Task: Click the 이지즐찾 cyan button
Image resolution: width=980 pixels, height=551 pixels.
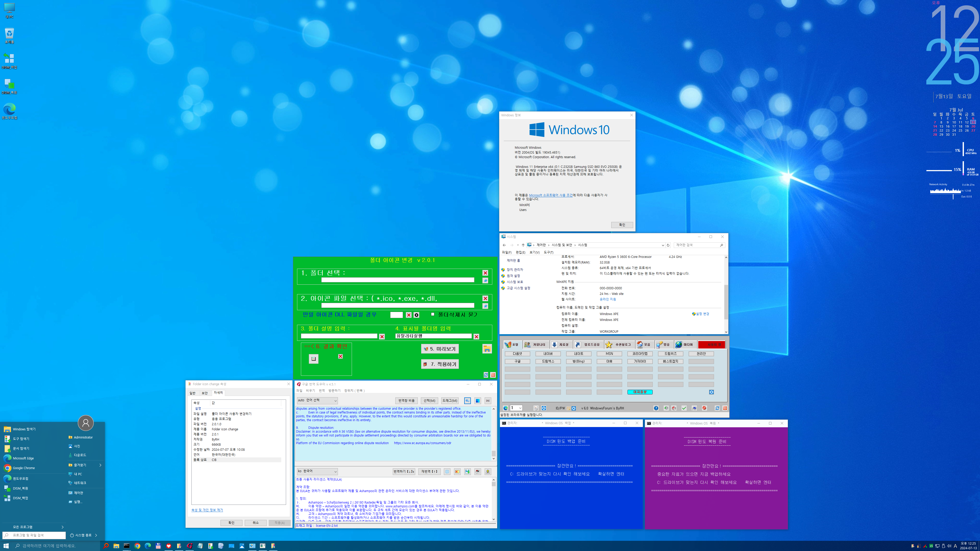Action: 640,392
